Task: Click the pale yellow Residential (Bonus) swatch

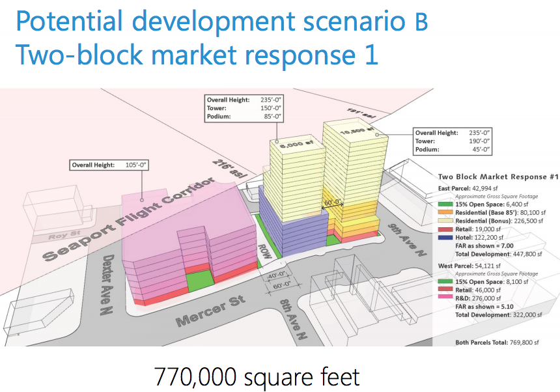Action: click(x=445, y=221)
